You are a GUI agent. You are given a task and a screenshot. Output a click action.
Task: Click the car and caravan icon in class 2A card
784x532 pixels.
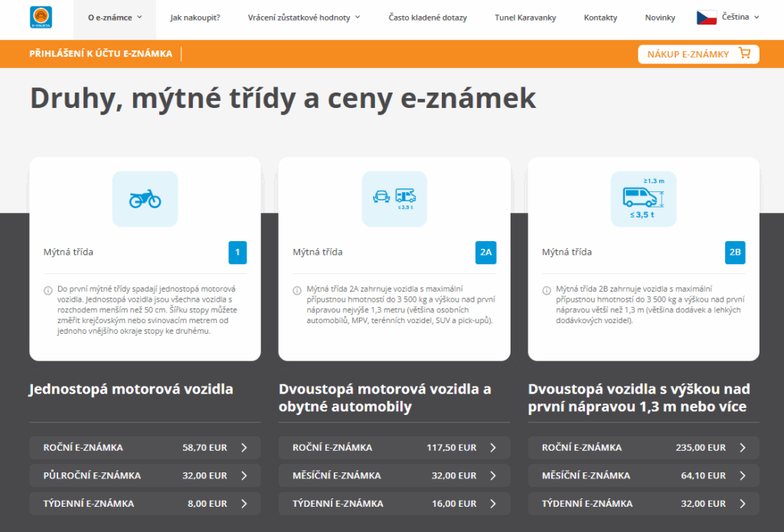pyautogui.click(x=394, y=198)
